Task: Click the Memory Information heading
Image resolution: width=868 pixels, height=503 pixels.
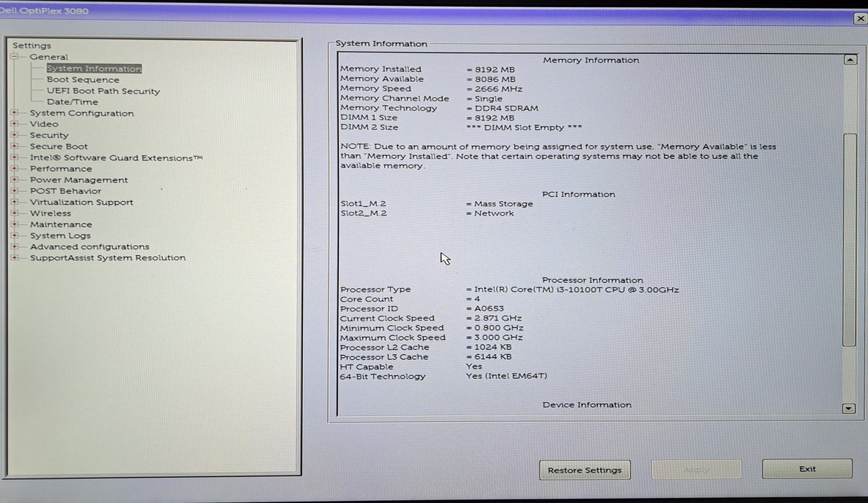Action: pos(591,60)
